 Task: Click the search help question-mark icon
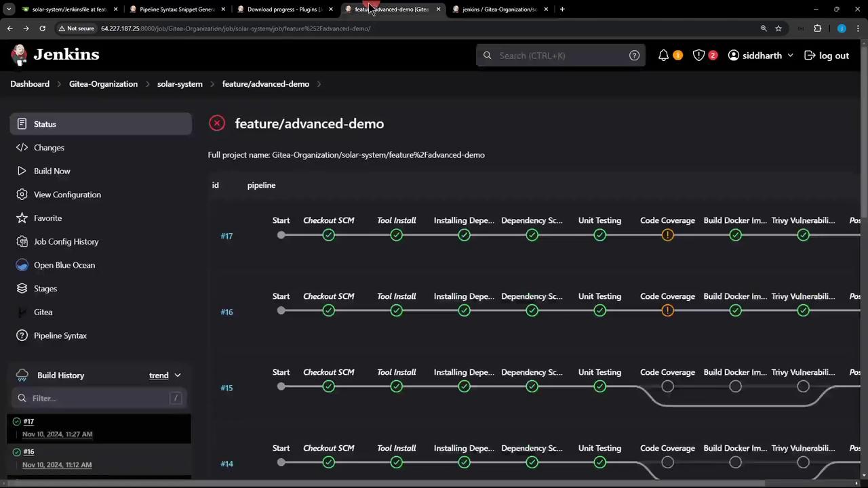pos(634,56)
